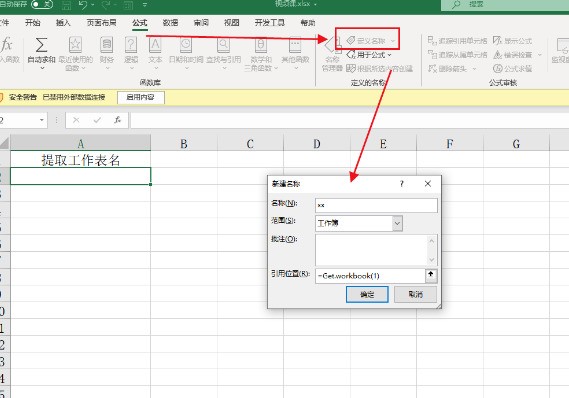
Task: Select column G header
Action: [516, 144]
